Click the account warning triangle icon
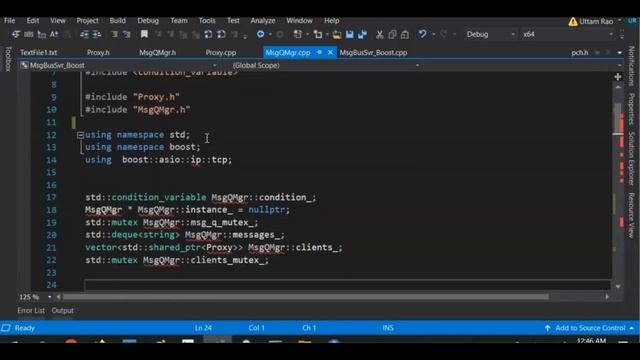This screenshot has width=640, height=360. coord(573,21)
